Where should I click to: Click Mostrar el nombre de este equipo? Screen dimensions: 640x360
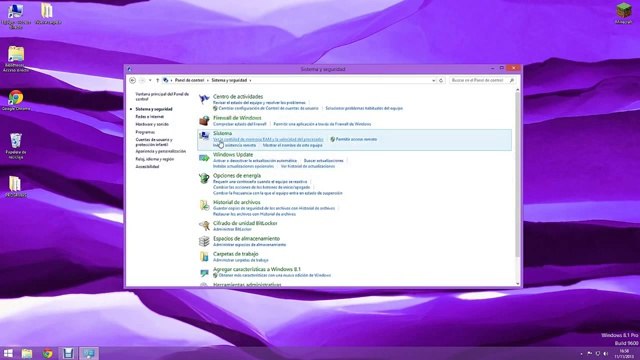click(293, 145)
